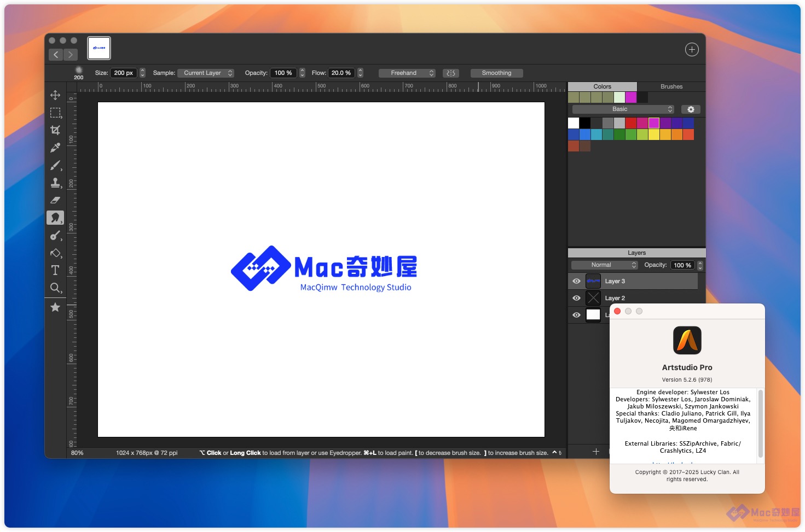805x532 pixels.
Task: Select the Zoom magnifier tool
Action: coord(55,288)
